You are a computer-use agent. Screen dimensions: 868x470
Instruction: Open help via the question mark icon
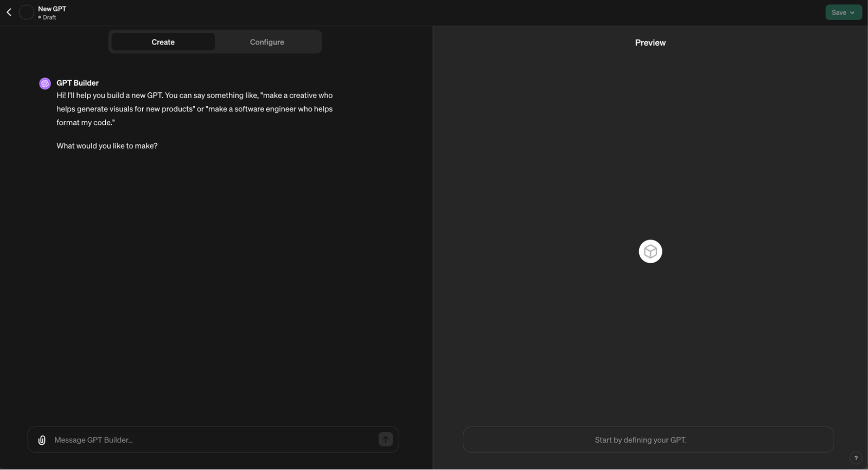coord(856,458)
